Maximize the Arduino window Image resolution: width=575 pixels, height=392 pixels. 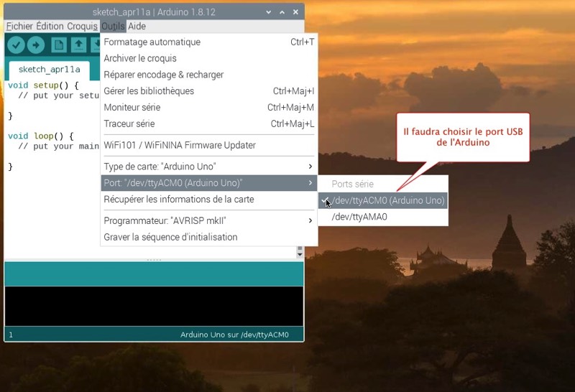[282, 12]
